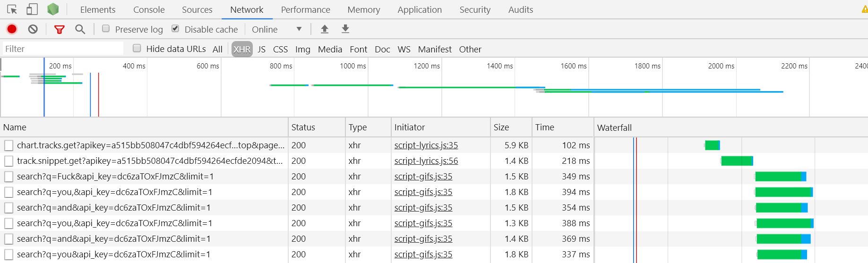Click the inspect element cursor icon
The width and height of the screenshot is (868, 263).
tap(12, 9)
